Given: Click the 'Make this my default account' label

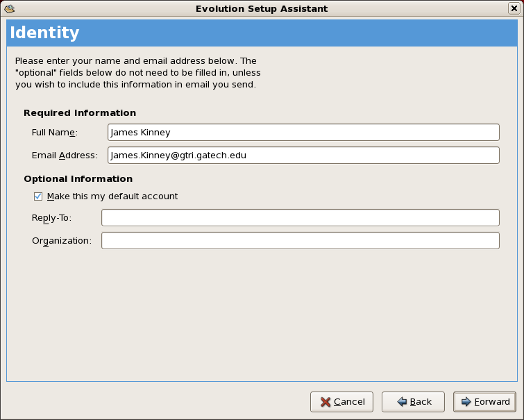Looking at the screenshot, I should [112, 196].
